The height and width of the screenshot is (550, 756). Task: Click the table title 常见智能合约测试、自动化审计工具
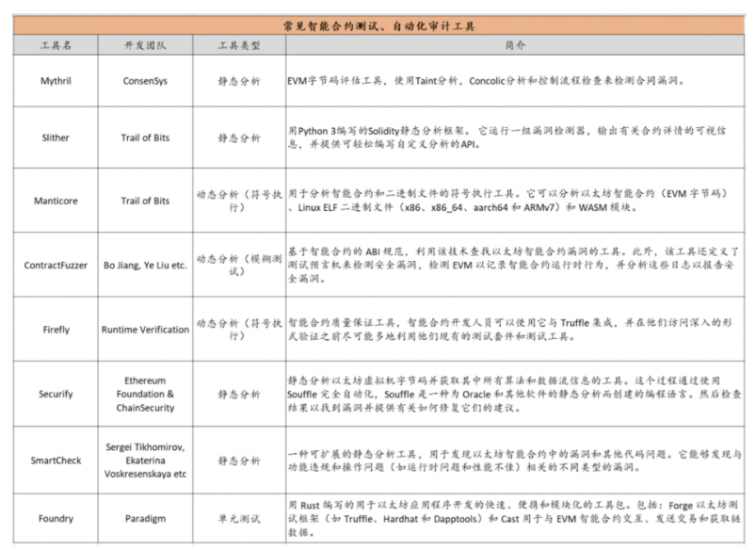379,26
